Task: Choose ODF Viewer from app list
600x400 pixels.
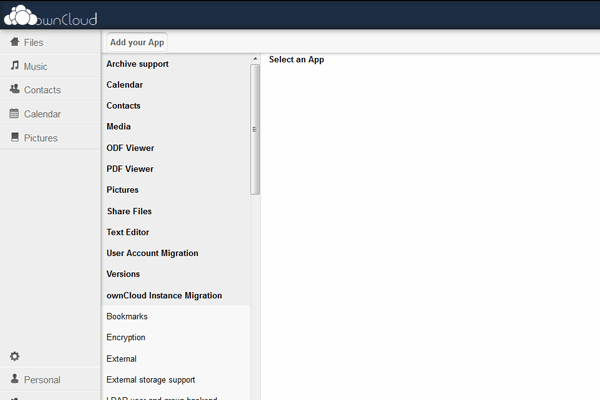Action: (x=130, y=148)
